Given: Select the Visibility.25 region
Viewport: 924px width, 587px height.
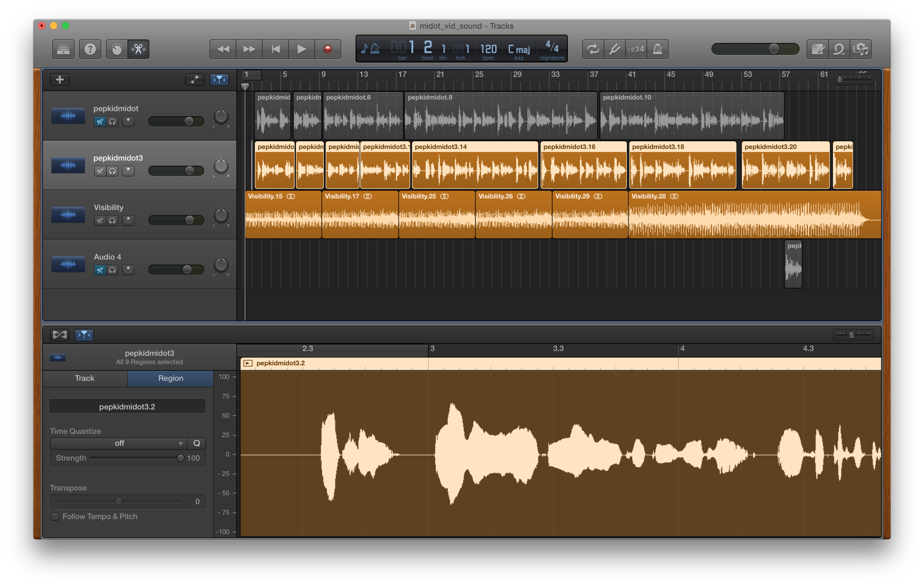Looking at the screenshot, I should pyautogui.click(x=436, y=215).
